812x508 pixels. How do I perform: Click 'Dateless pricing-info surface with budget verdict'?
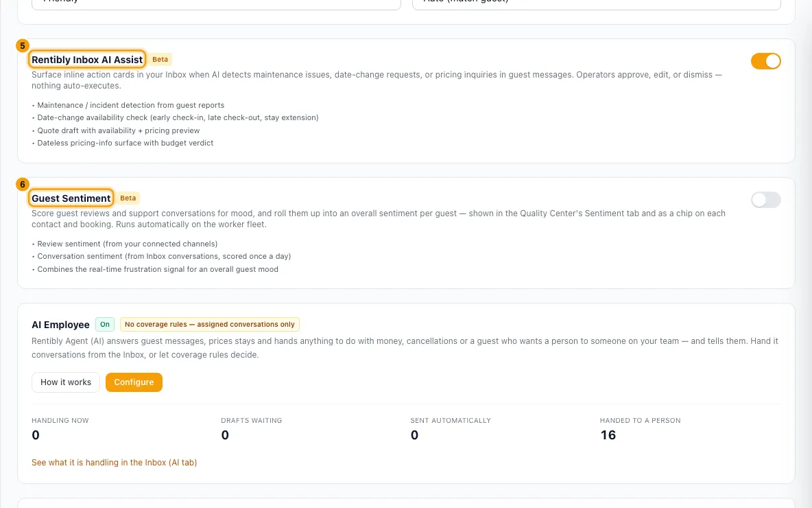pos(122,143)
